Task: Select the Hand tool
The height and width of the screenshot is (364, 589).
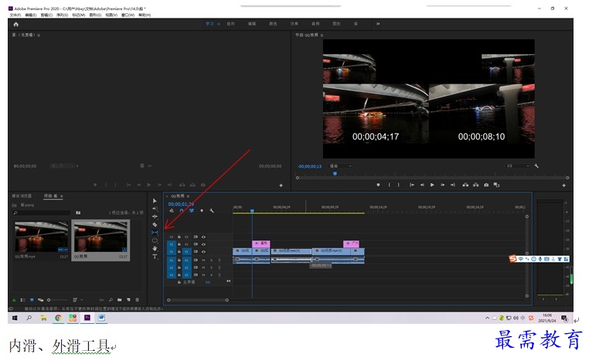Action: point(155,249)
